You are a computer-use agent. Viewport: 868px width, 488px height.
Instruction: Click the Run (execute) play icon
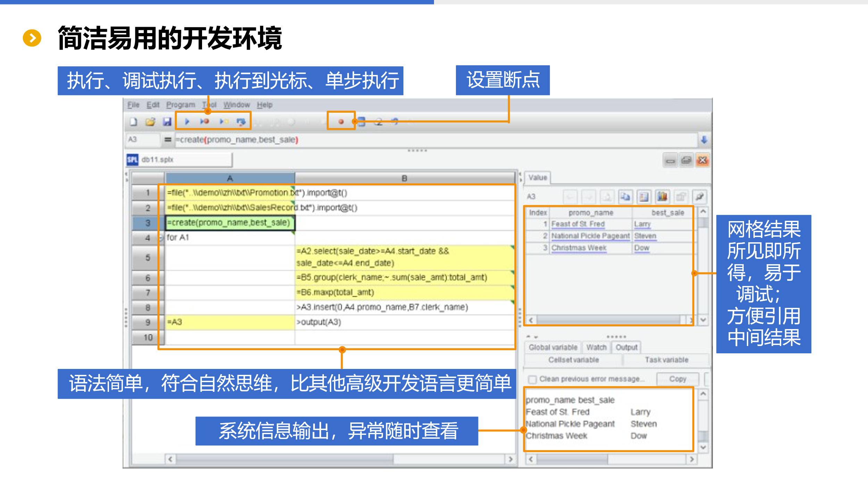pyautogui.click(x=187, y=121)
